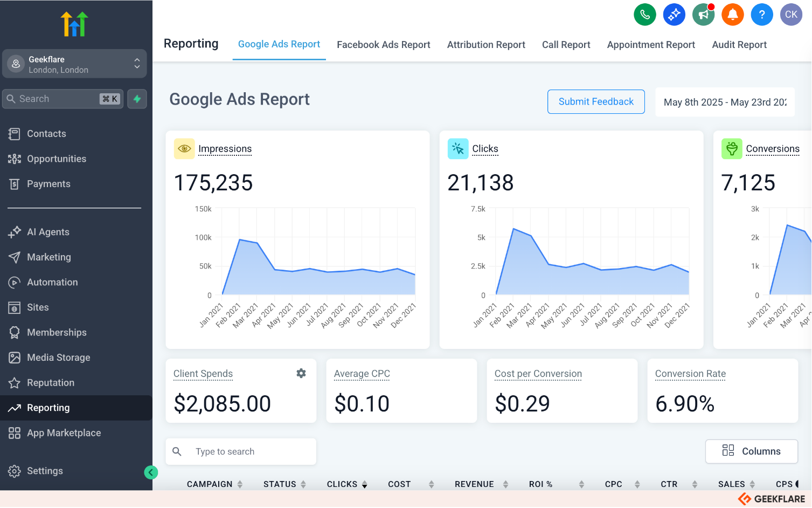Screen dimensions: 812x508
Task: Open the megaphone announcements icon
Action: pyautogui.click(x=703, y=15)
